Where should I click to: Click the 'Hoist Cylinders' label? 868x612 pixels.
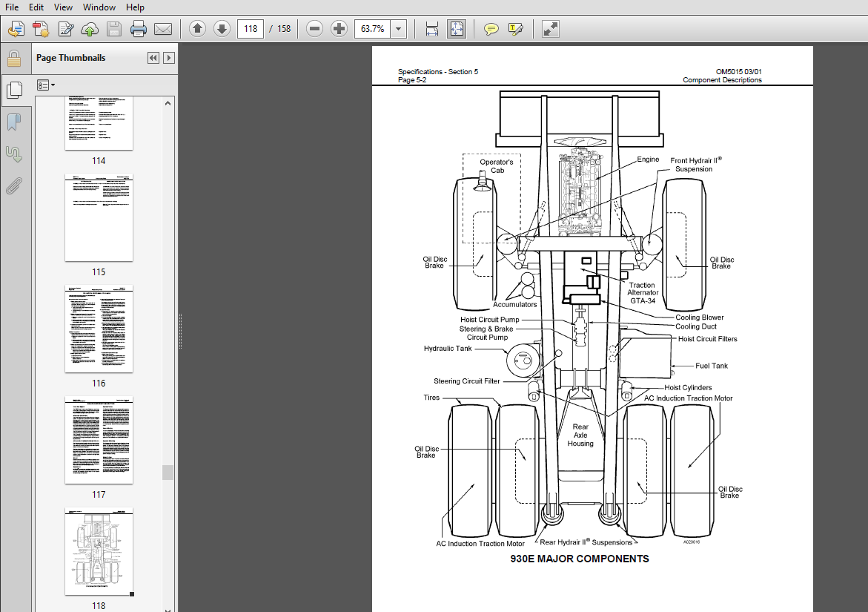[x=688, y=388]
